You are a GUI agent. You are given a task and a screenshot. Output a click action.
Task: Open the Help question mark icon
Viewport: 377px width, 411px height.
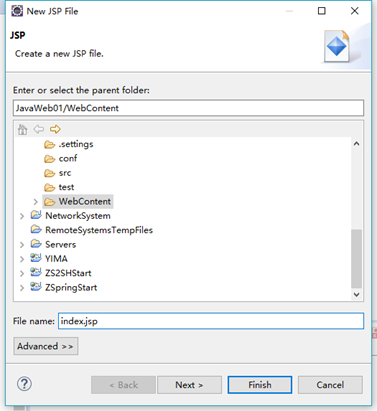point(24,384)
